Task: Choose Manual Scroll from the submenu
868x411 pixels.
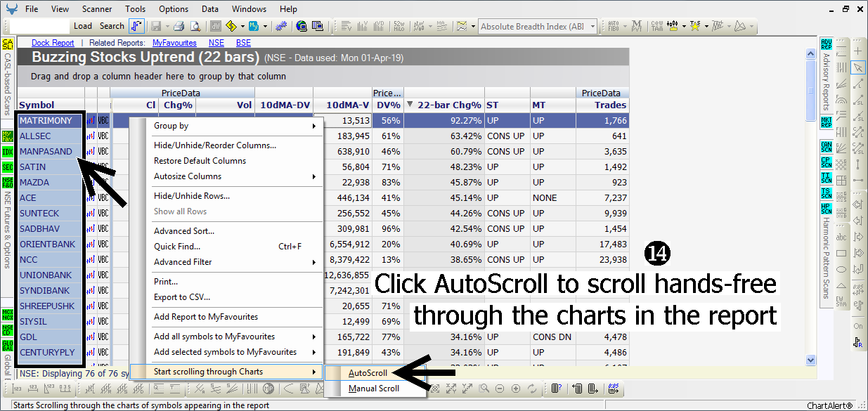Action: pyautogui.click(x=375, y=389)
